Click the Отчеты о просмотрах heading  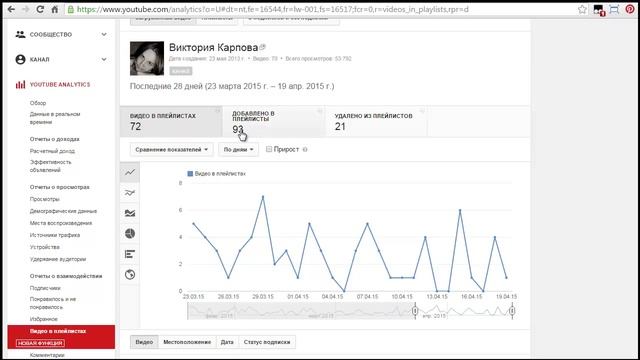pos(60,187)
